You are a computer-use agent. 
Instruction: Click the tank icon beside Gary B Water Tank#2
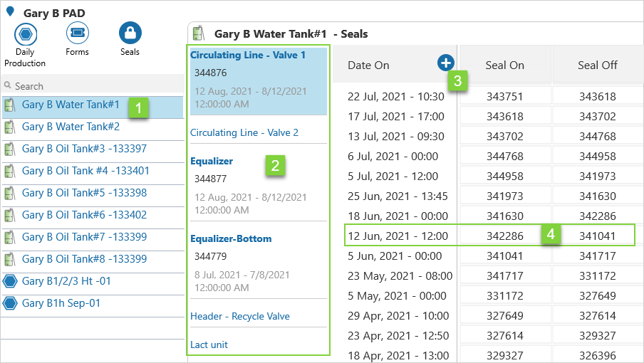click(10, 127)
